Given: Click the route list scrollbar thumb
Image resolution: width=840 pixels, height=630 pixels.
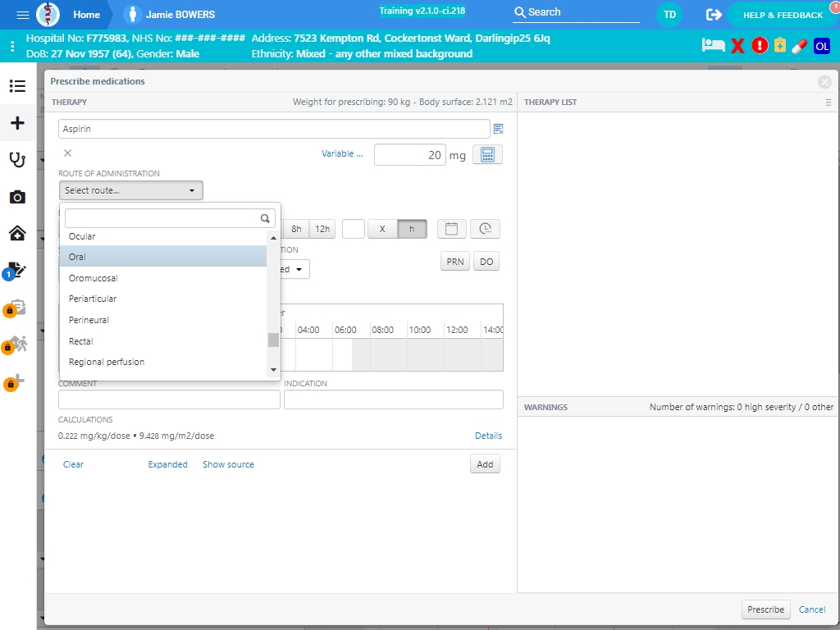Looking at the screenshot, I should click(x=273, y=340).
